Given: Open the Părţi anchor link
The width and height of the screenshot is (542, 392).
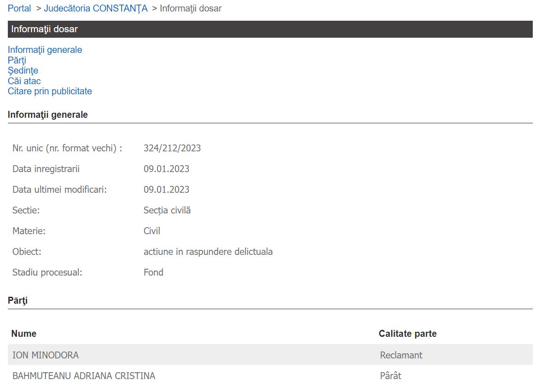Looking at the screenshot, I should click(x=17, y=60).
